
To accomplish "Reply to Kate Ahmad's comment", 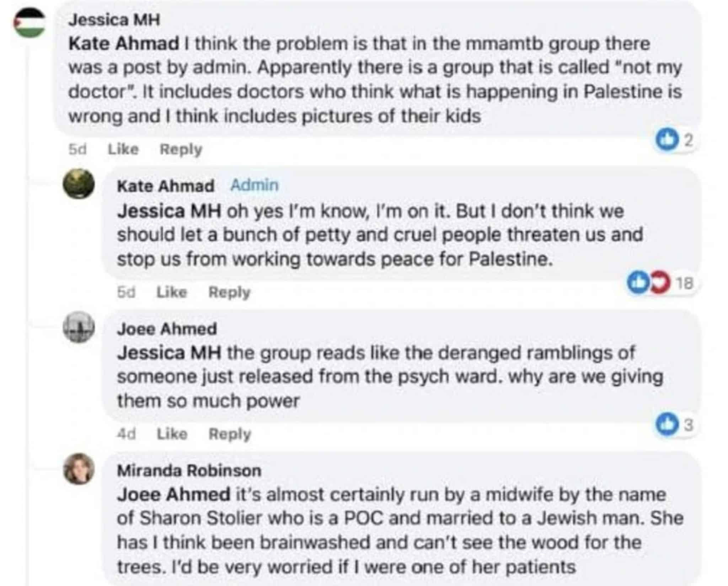I will [229, 292].
